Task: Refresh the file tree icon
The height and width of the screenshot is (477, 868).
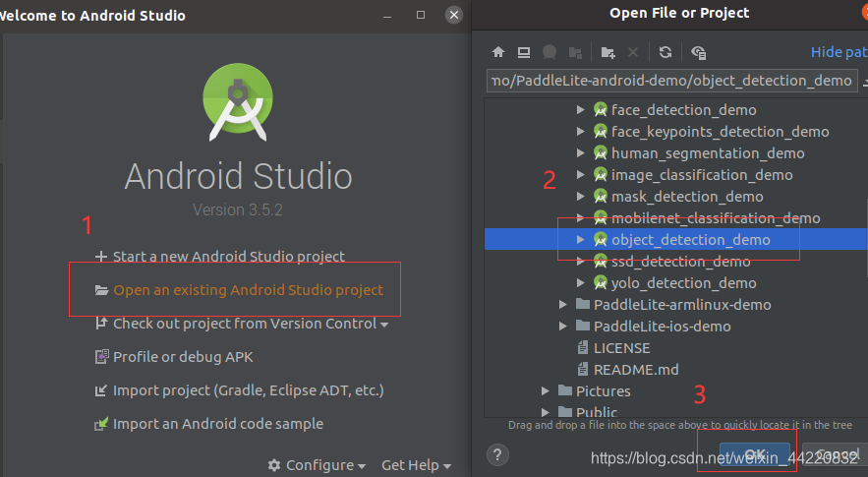Action: pyautogui.click(x=665, y=52)
